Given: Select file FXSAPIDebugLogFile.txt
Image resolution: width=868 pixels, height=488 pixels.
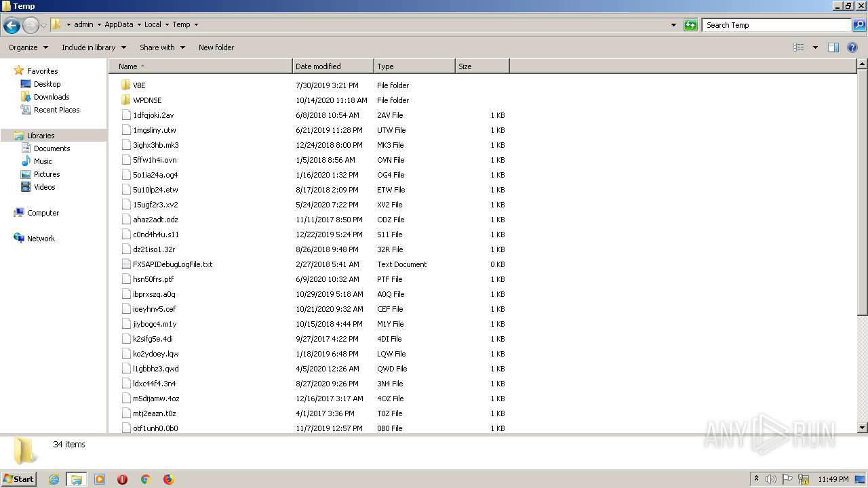Looking at the screenshot, I should (172, 264).
